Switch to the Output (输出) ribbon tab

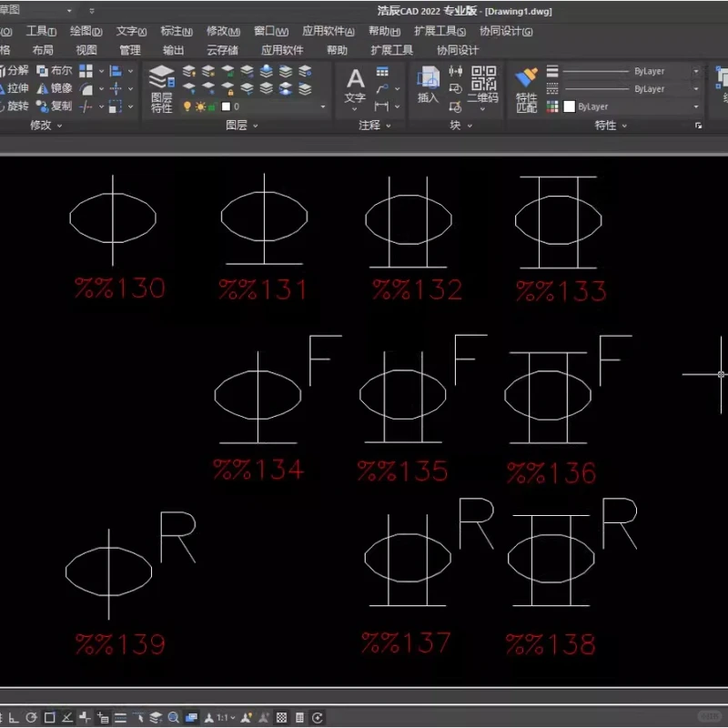point(174,50)
